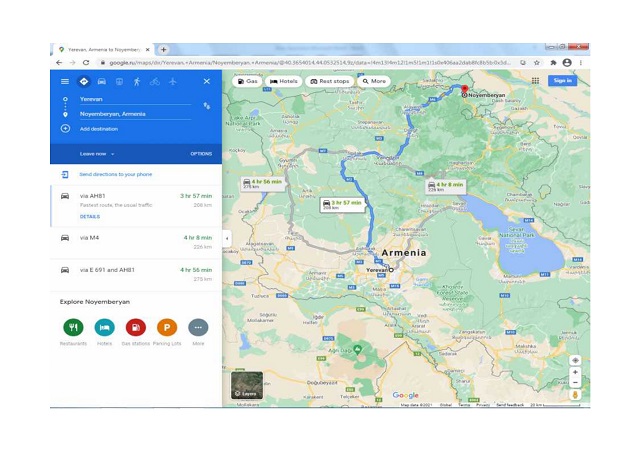Click the Sign in button
The image size is (640, 452).
[x=562, y=80]
